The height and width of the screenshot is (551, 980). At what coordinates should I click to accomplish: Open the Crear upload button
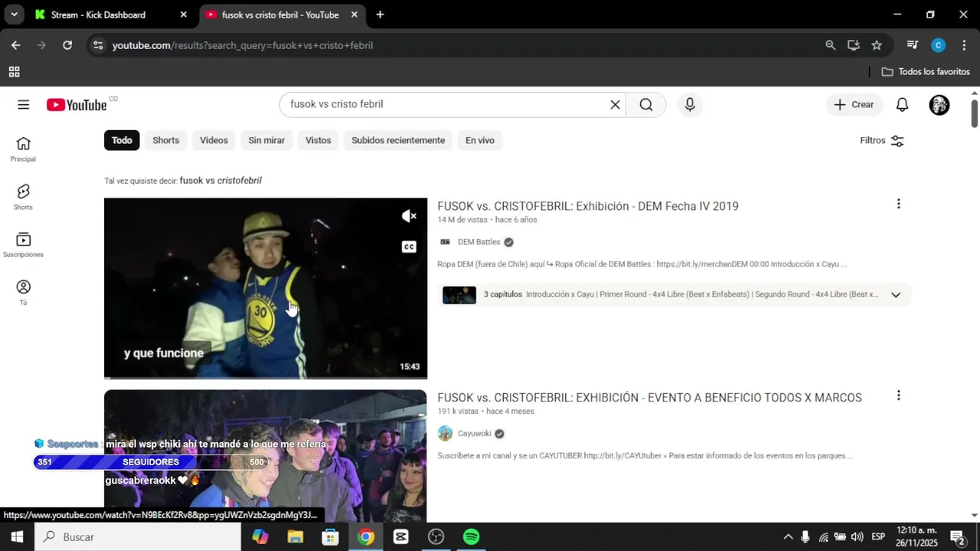[854, 105]
